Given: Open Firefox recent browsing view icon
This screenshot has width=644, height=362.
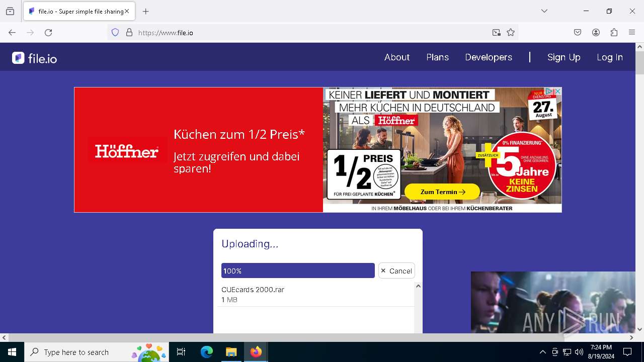Looking at the screenshot, I should 10,11.
